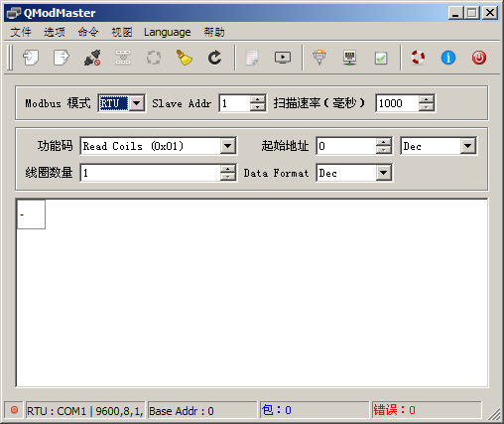Image resolution: width=504 pixels, height=424 pixels.
Task: Open the Bus Monitor screen icon
Action: [x=283, y=58]
